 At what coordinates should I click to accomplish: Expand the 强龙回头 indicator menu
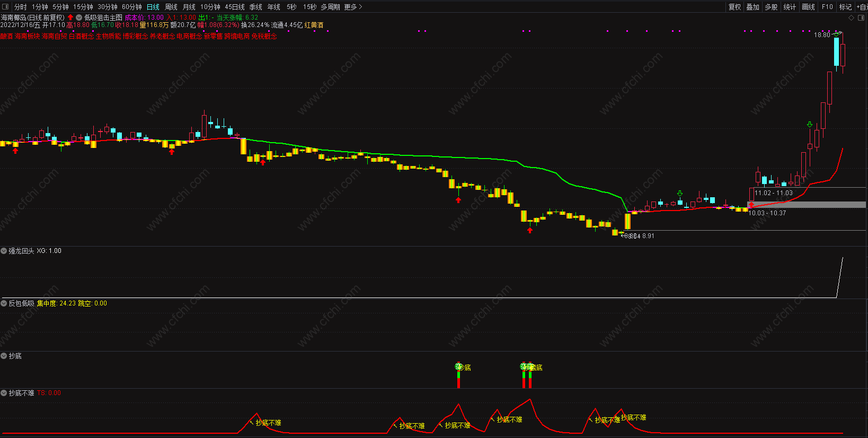coord(4,251)
